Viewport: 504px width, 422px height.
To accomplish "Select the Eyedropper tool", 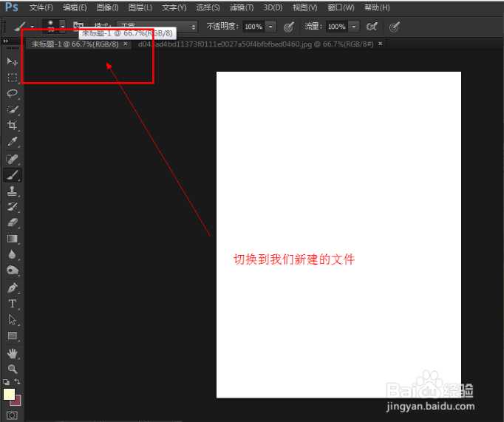I will coord(13,141).
